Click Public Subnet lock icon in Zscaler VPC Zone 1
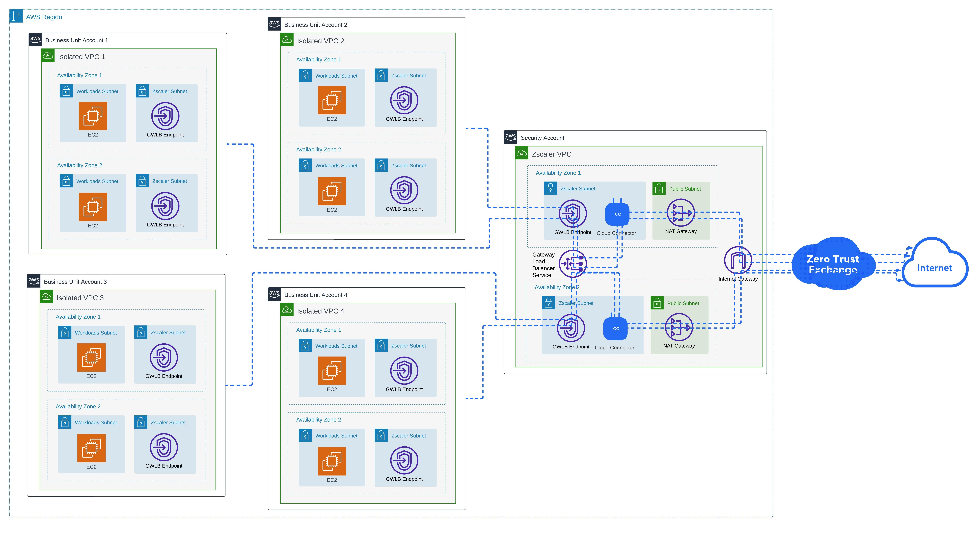The width and height of the screenshot is (980, 538). (659, 188)
